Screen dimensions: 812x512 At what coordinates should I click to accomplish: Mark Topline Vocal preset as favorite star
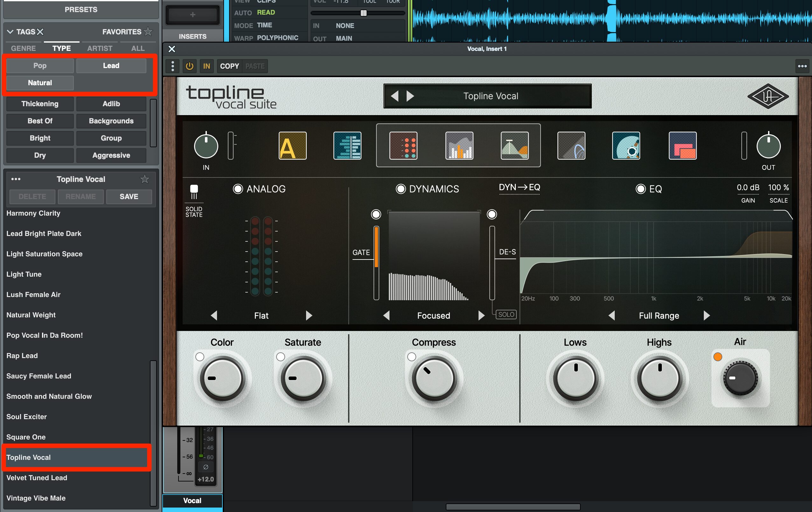pos(145,179)
